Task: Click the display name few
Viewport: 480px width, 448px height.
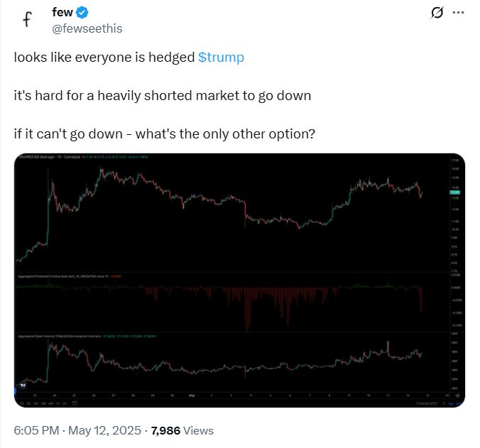Action: (62, 13)
